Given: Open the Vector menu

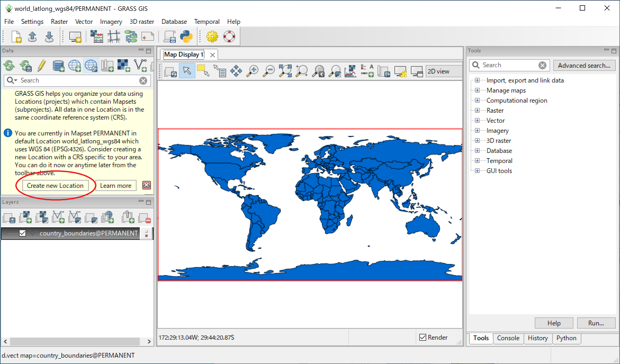Looking at the screenshot, I should [84, 22].
